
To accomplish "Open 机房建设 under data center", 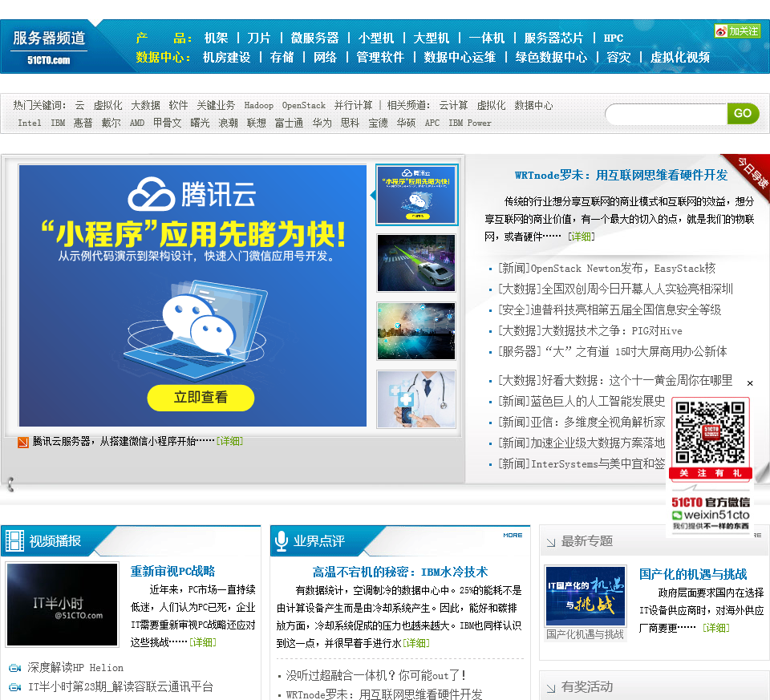I will point(226,58).
